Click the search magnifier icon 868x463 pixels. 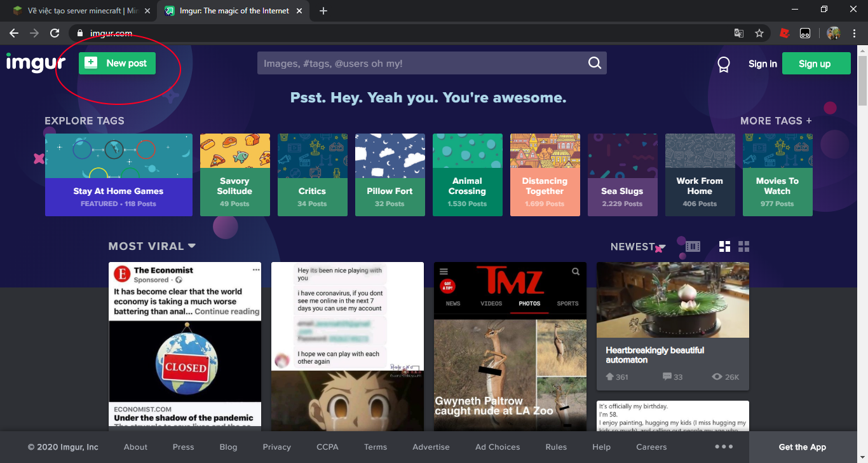[x=594, y=63]
